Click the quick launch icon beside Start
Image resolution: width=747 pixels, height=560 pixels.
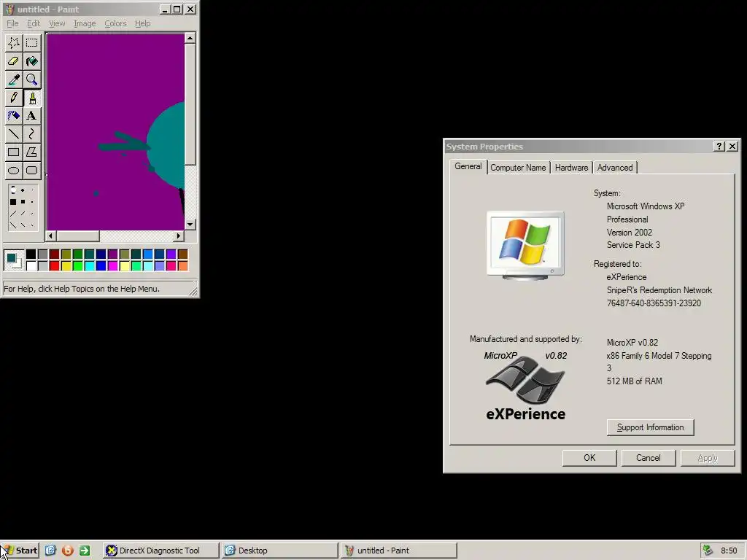[x=50, y=551]
